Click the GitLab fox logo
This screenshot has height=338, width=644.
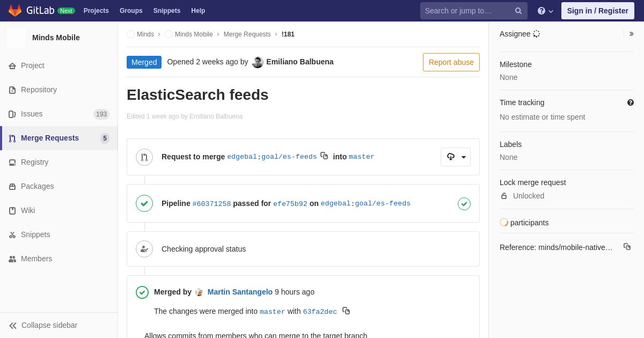[15, 11]
